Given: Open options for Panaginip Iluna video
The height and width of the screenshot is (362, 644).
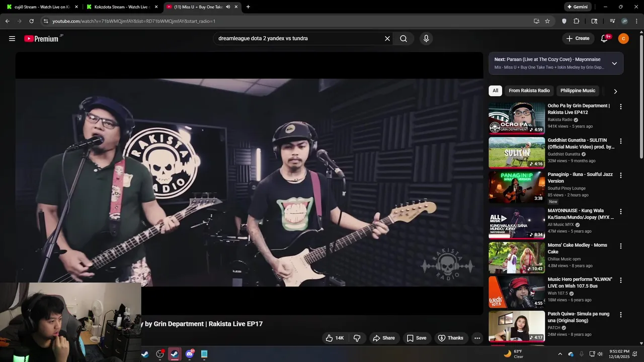Looking at the screenshot, I should point(621,175).
